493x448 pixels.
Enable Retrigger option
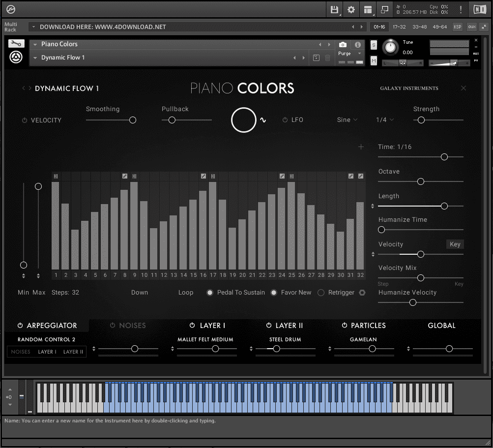321,293
